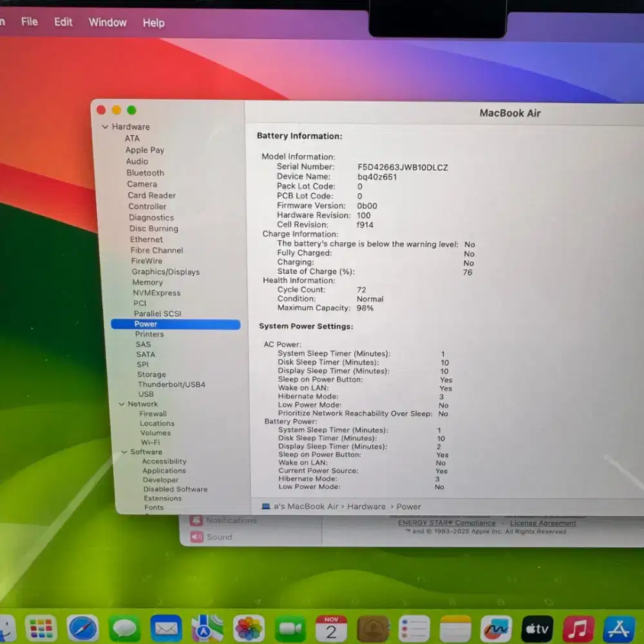Image resolution: width=644 pixels, height=644 pixels.
Task: View the License Agreement
Action: point(543,522)
